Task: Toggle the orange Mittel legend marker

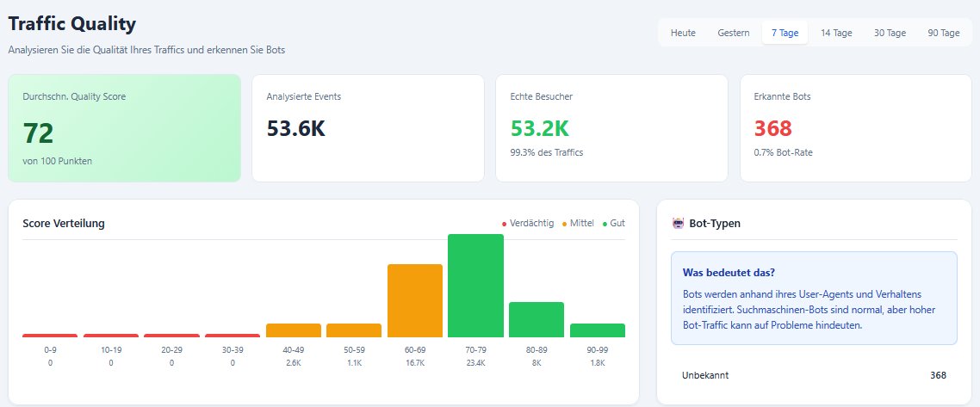Action: 565,224
